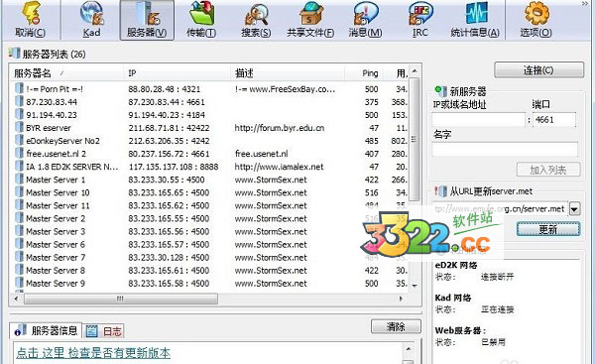
Task: Click the 更新 update button
Action: (x=548, y=229)
